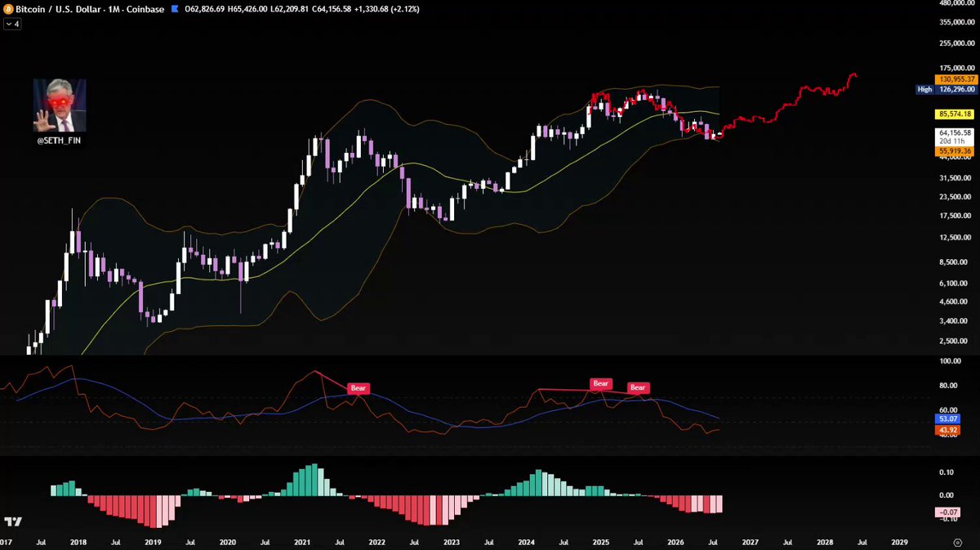Image resolution: width=980 pixels, height=550 pixels.
Task: Click the 2018 time axis label
Action: pos(79,542)
